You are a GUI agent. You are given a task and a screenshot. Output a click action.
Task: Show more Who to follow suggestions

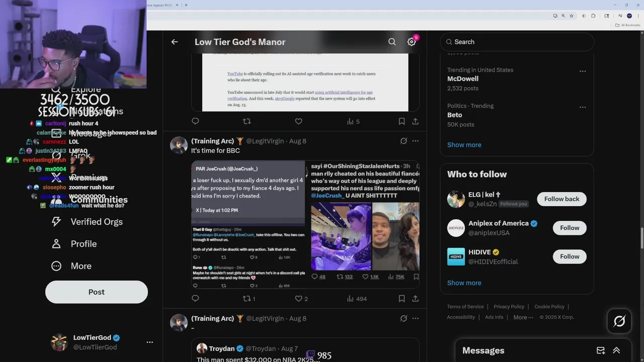(x=464, y=283)
